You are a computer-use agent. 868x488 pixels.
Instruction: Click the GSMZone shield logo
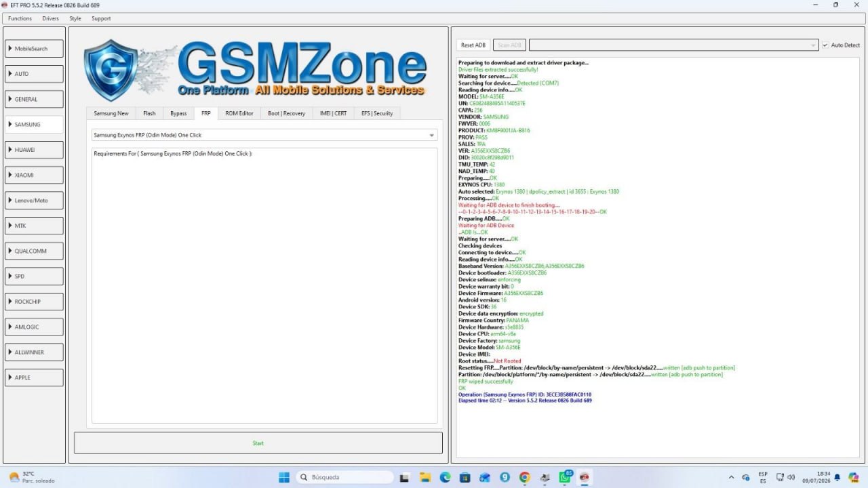pos(111,70)
